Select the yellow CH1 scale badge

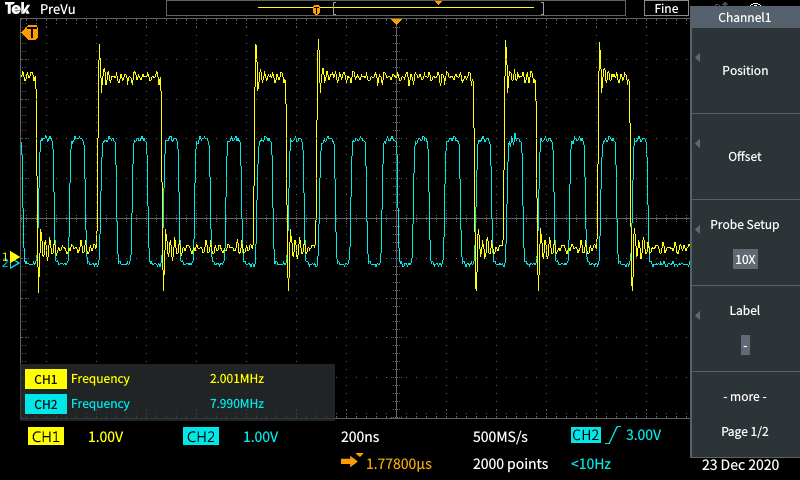tap(46, 437)
